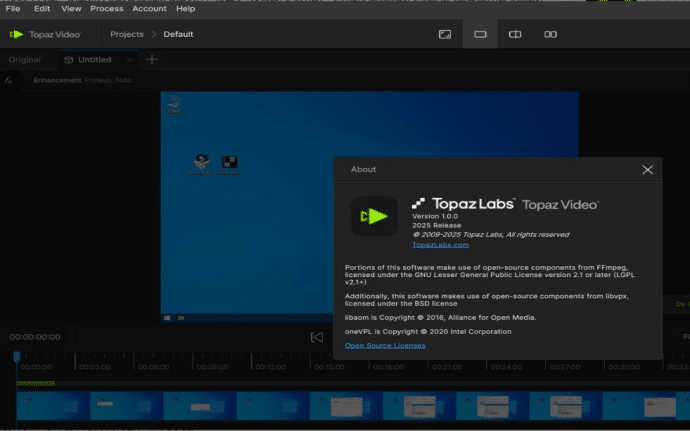Click the Recycle Bin icon in video preview

(175, 105)
